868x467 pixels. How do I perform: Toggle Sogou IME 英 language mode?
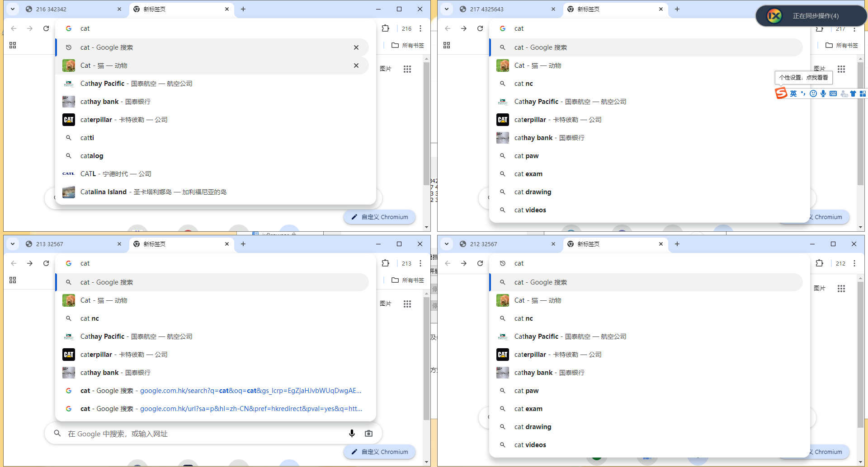(793, 93)
